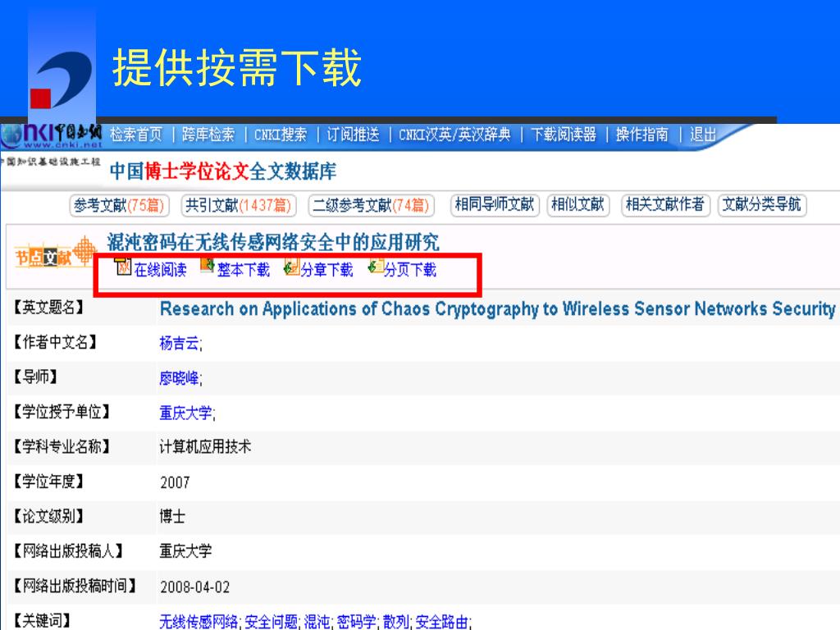Click keyword link 混沌
The image size is (840, 630).
pos(317,622)
